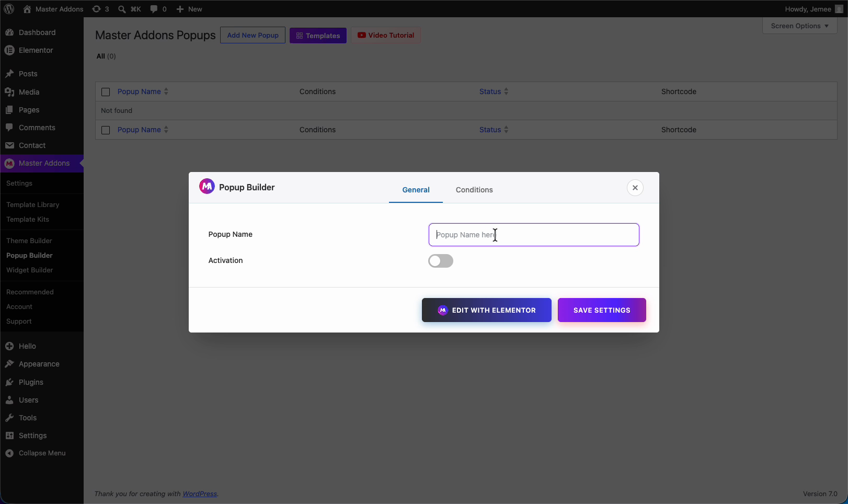
Task: Open the Support submenu item
Action: point(19,321)
